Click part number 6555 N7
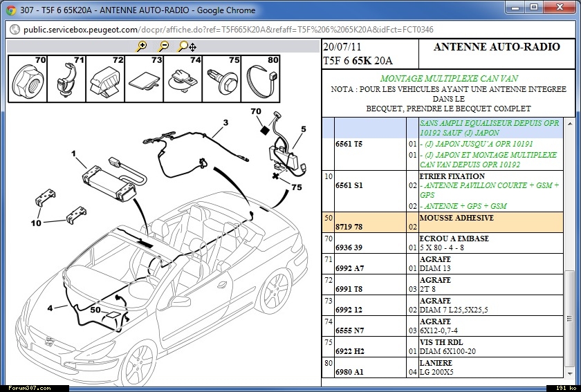581x392 pixels. 349,330
